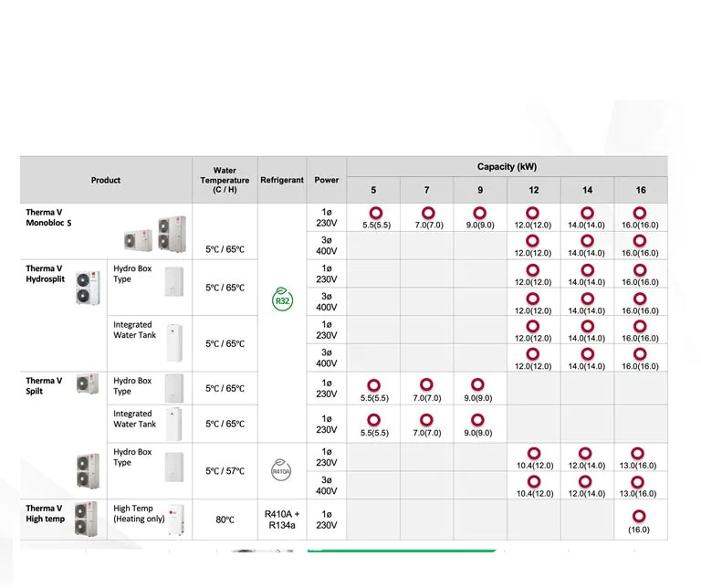Click the 80°C water temperature cell

pos(225,520)
